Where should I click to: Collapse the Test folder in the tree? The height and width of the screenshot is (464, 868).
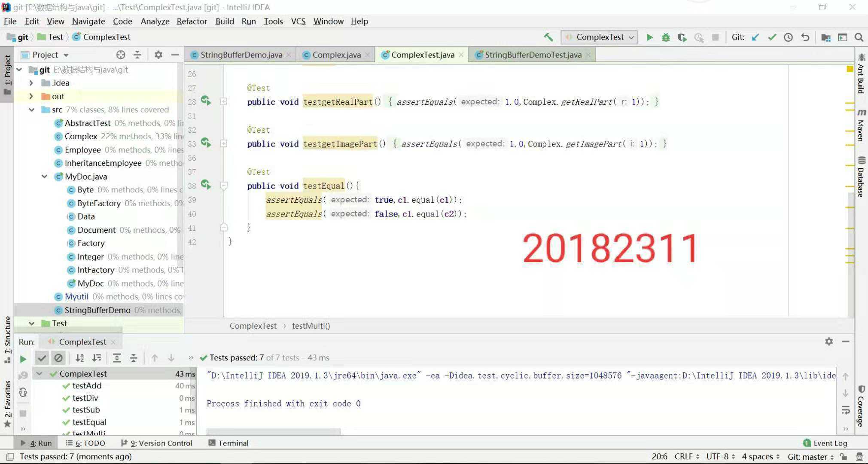coord(31,323)
